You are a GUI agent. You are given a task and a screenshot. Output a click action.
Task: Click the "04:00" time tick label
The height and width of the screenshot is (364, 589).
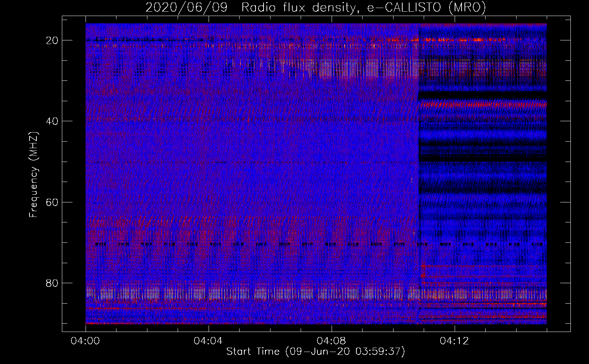(85, 341)
